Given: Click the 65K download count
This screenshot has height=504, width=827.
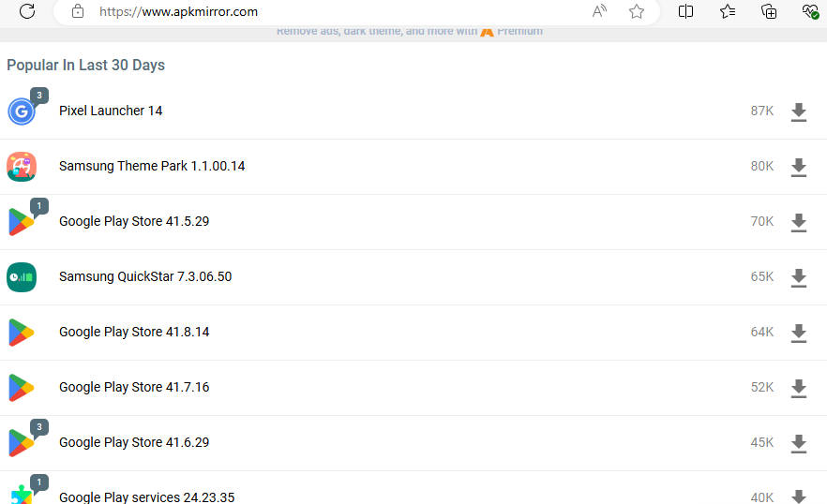Looking at the screenshot, I should [x=762, y=277].
